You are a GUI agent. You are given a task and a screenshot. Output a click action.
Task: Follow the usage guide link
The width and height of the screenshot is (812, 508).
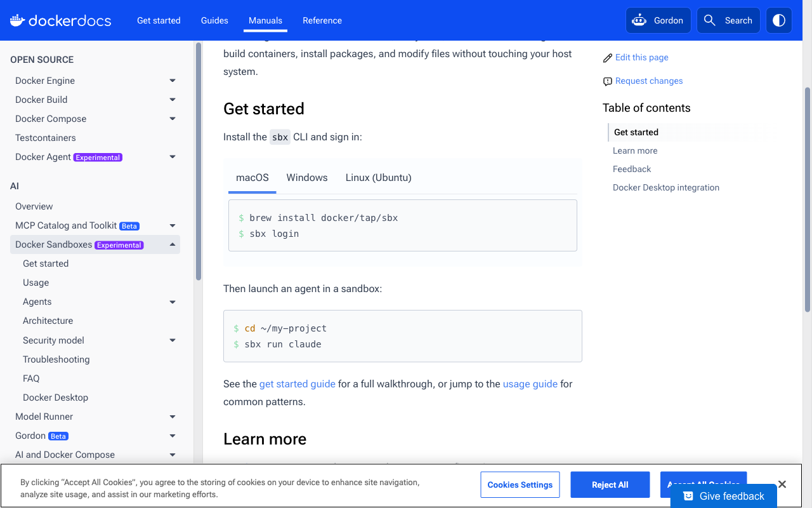pyautogui.click(x=530, y=384)
